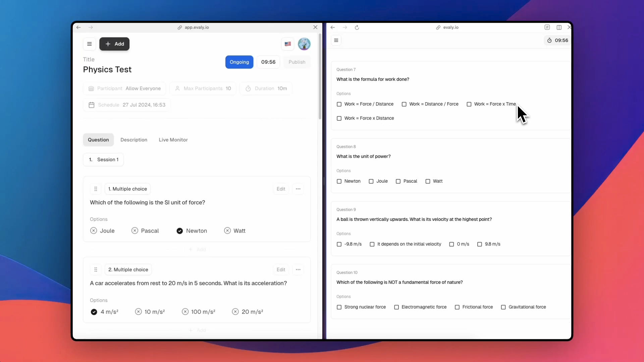644x362 pixels.
Task: Click left pane vertical scrollbar
Action: tap(320, 76)
